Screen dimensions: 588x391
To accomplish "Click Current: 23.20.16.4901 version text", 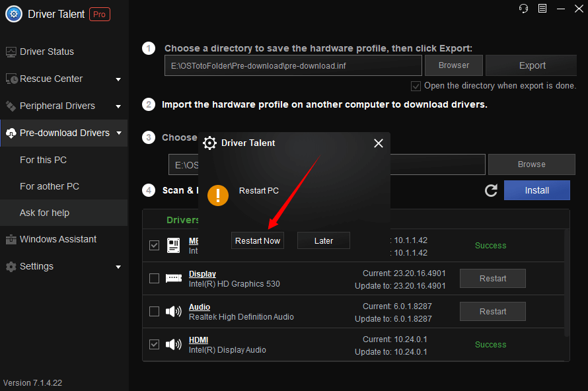I will tap(404, 273).
